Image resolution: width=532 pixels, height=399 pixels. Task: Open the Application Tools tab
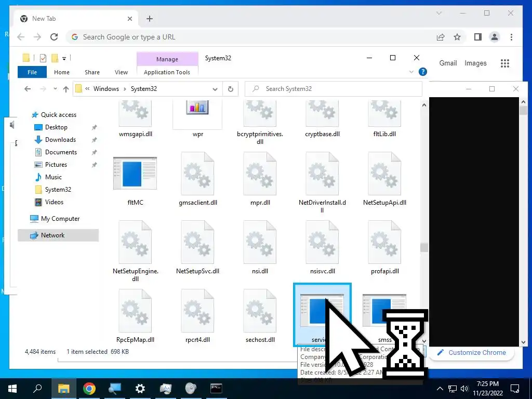pos(167,72)
